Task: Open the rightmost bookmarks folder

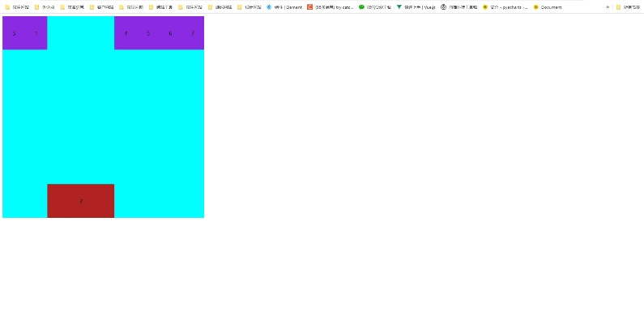Action: [629, 6]
